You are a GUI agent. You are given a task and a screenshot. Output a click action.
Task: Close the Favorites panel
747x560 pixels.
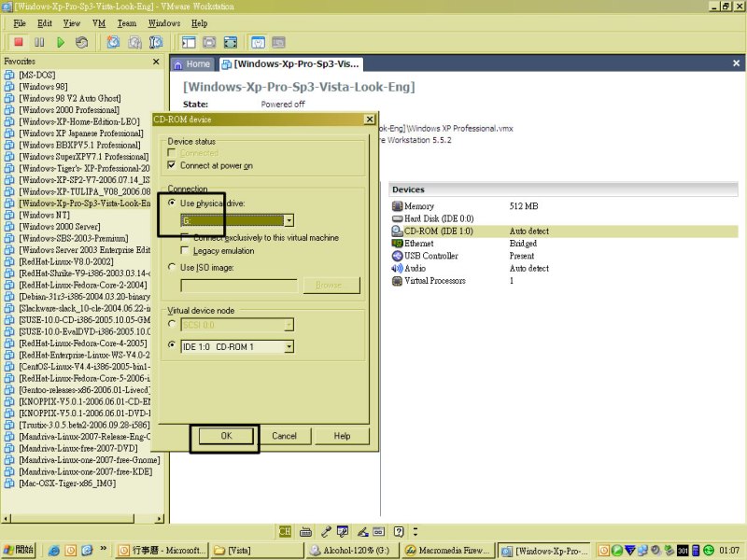point(156,62)
